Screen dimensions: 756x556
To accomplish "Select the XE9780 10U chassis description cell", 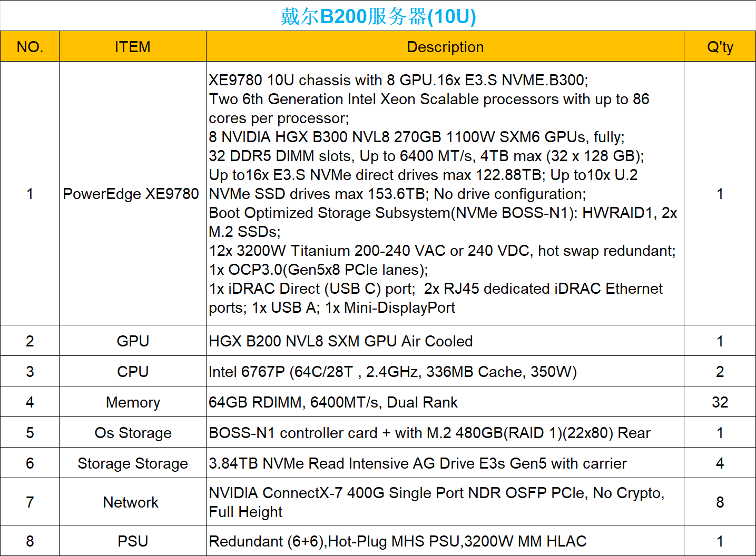I will [445, 194].
